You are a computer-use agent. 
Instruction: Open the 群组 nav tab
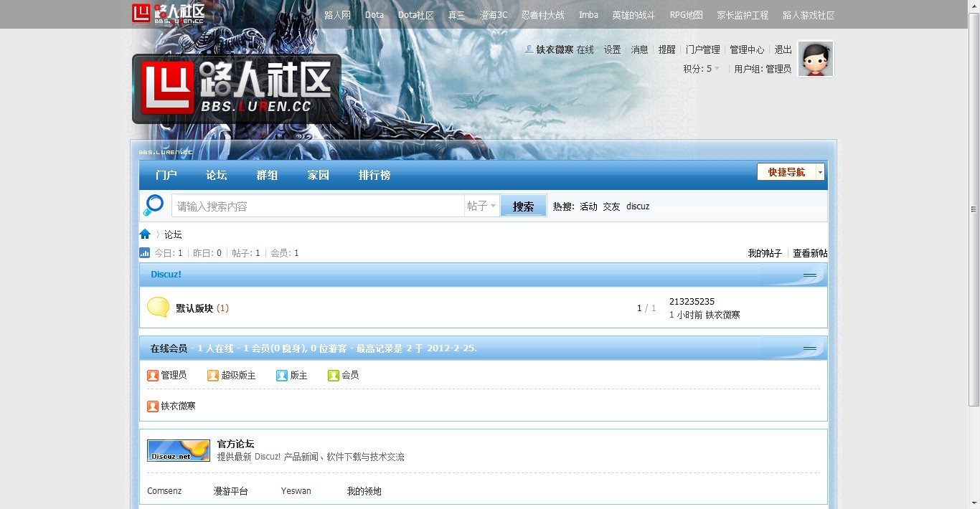pos(268,175)
